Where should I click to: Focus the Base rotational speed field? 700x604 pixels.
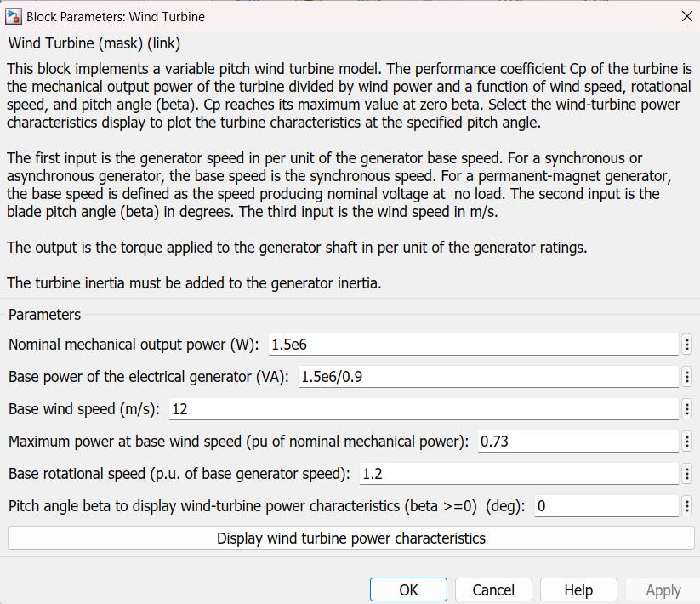(x=518, y=474)
